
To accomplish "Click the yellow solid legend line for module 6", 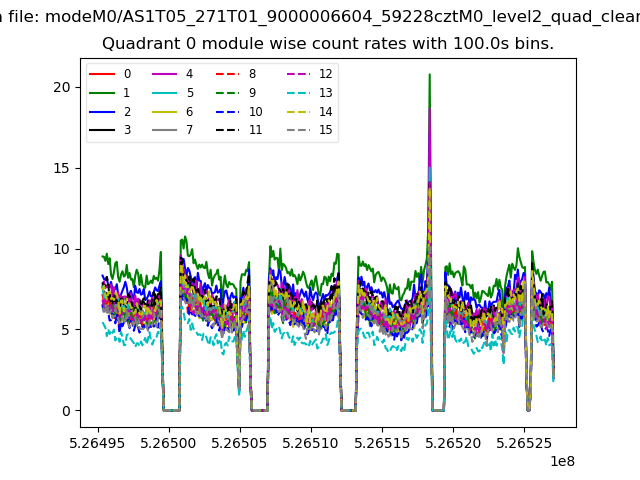I will pos(165,112).
